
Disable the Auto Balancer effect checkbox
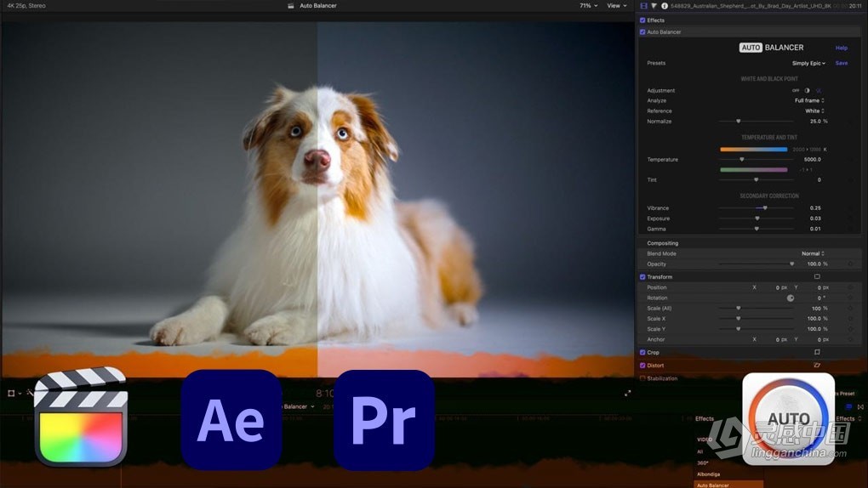642,32
